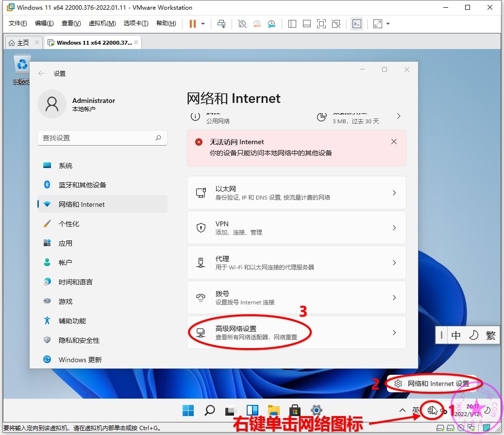Pause the virtual machine with the orange pause icon
The image size is (504, 435).
tap(193, 23)
